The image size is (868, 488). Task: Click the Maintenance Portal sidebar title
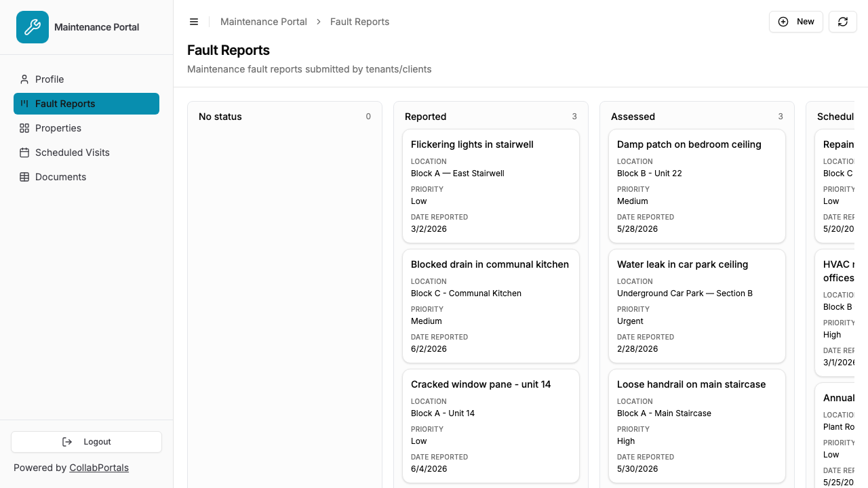pyautogui.click(x=96, y=27)
